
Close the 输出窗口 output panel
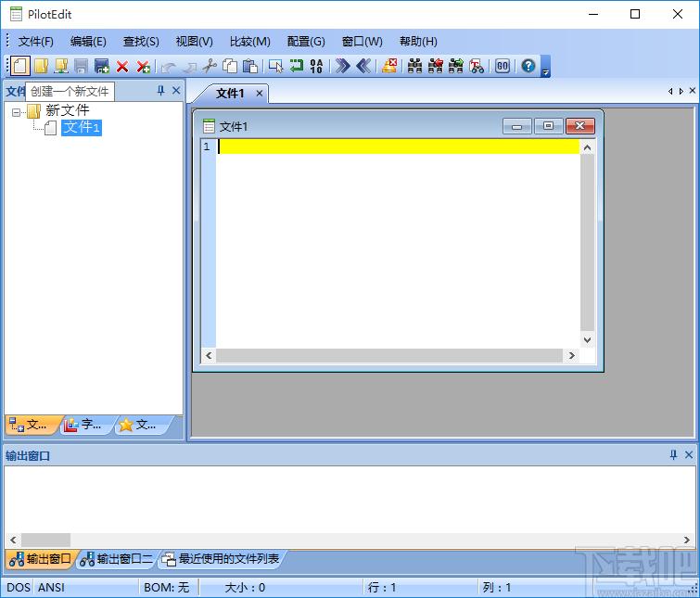pyautogui.click(x=689, y=454)
